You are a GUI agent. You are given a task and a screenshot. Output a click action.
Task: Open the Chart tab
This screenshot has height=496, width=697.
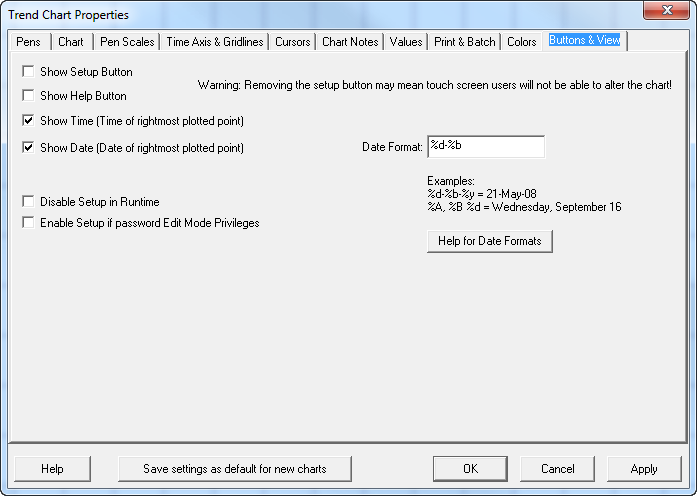pos(71,42)
